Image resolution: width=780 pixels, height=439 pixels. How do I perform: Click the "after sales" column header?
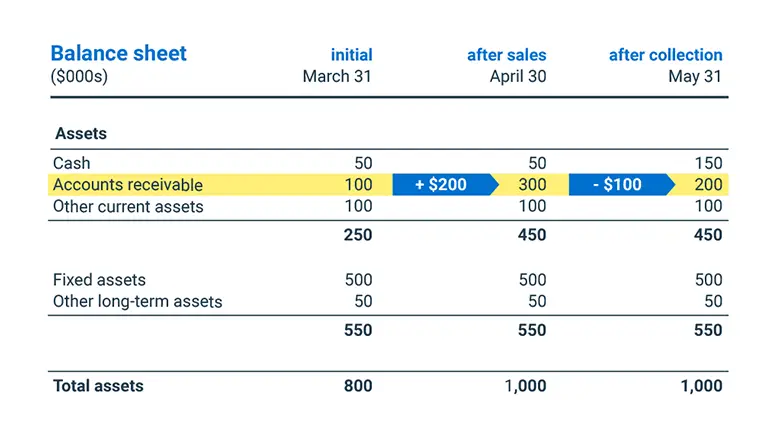click(507, 55)
